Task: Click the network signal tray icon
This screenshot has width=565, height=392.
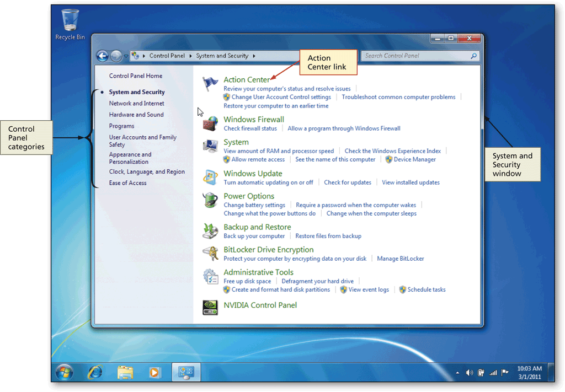Action: point(493,373)
